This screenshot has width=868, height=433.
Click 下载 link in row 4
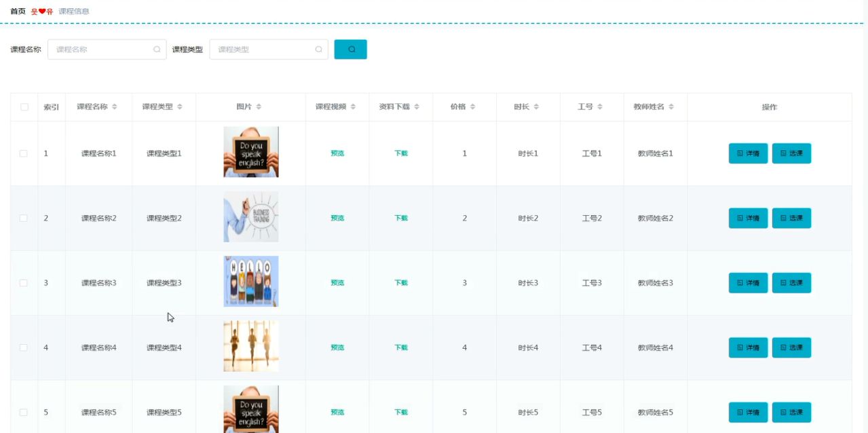(401, 347)
